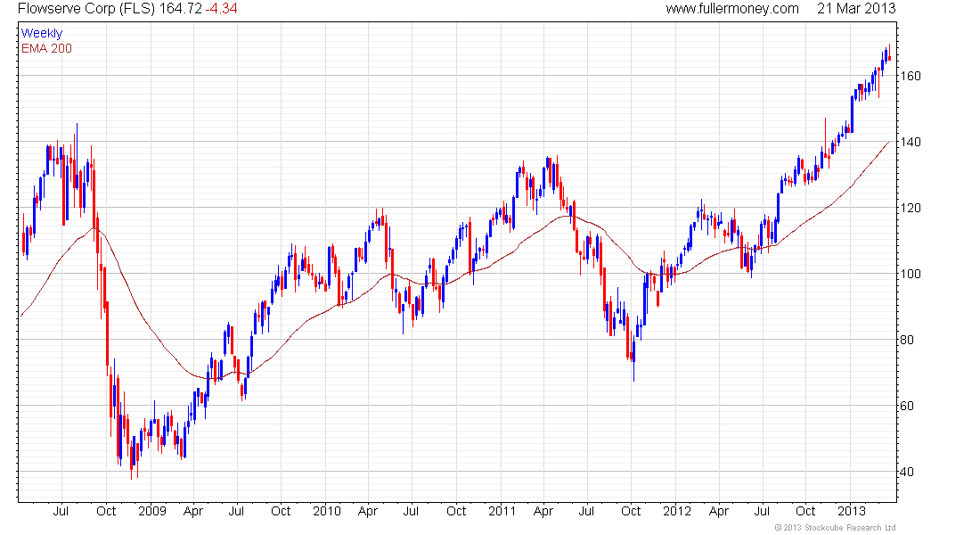The height and width of the screenshot is (535, 980).
Task: Select the EMA 200 legend label
Action: coord(47,48)
